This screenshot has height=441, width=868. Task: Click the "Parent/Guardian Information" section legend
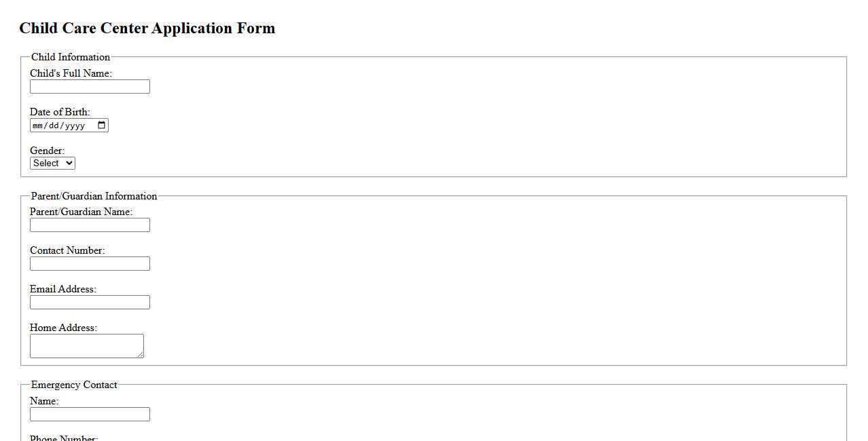click(94, 196)
